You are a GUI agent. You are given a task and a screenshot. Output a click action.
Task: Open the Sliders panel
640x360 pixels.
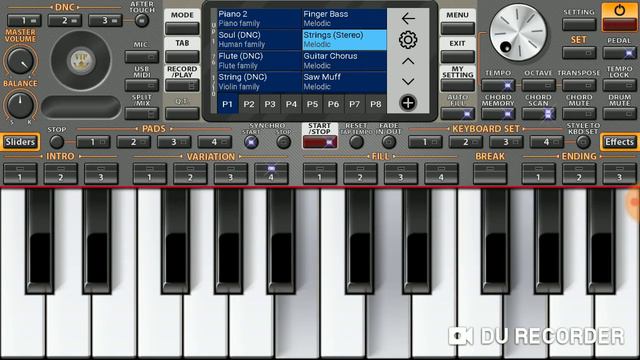click(20, 142)
